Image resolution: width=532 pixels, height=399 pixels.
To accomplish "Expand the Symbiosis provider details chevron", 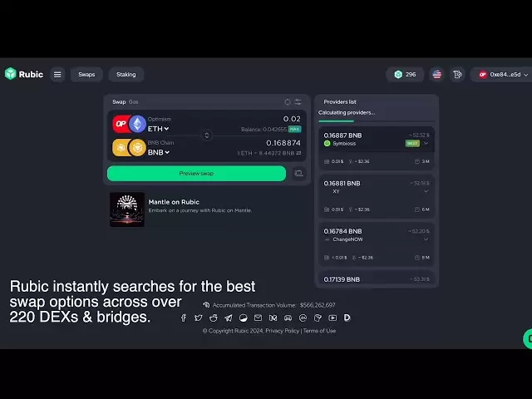I will pos(426,144).
